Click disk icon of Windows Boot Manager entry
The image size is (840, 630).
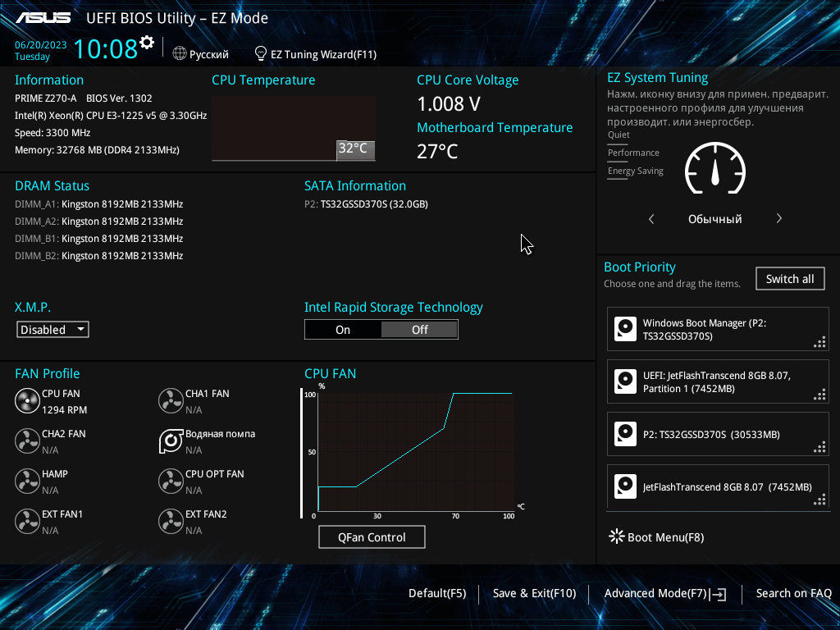click(x=625, y=329)
